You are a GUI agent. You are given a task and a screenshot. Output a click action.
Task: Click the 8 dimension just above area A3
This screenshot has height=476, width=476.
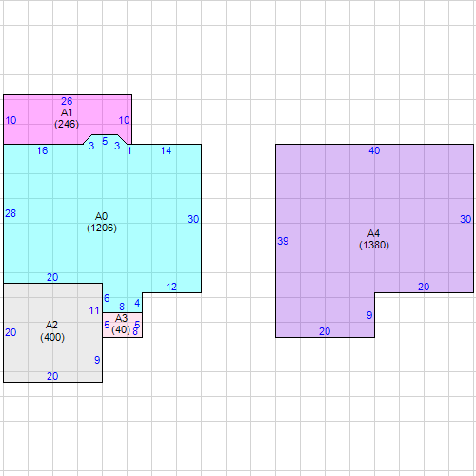(122, 307)
